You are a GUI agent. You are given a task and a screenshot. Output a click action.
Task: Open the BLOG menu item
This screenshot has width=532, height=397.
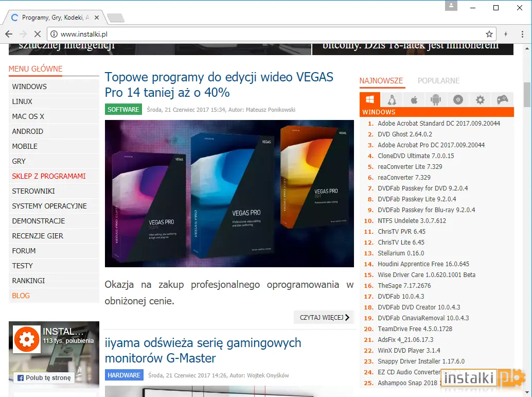(54, 296)
